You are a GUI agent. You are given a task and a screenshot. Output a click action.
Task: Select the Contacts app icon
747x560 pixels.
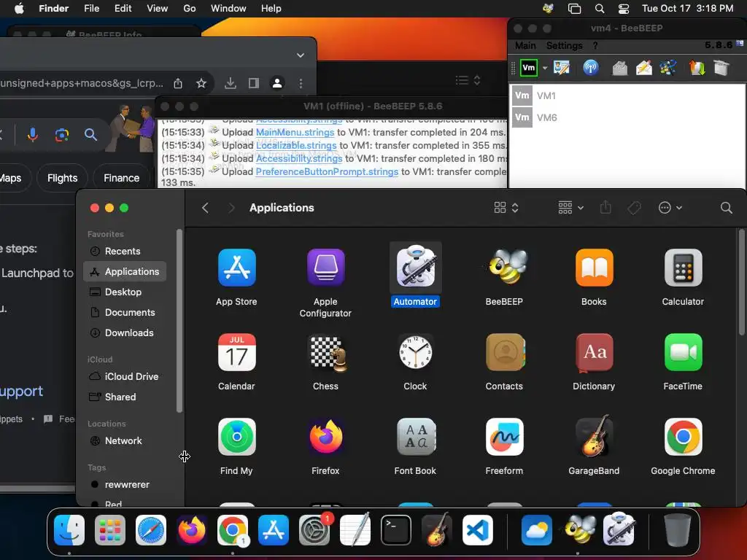click(505, 352)
